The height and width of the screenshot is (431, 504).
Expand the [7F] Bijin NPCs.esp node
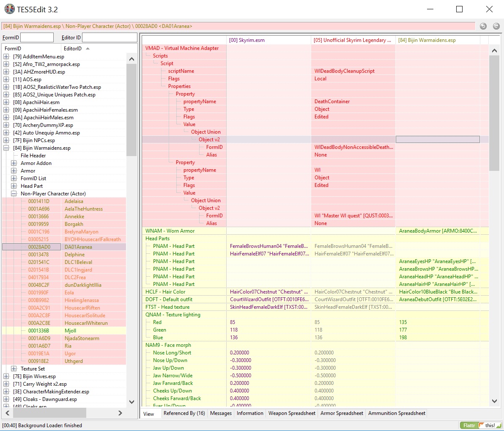[x=6, y=140]
